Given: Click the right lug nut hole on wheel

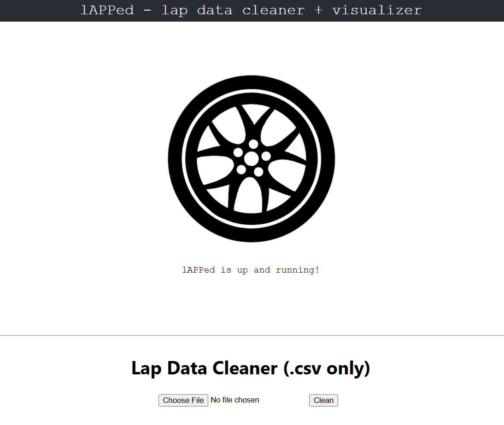Looking at the screenshot, I should coord(266,157).
